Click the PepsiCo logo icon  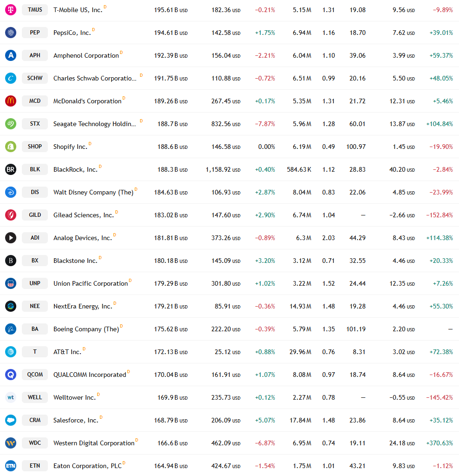[11, 33]
